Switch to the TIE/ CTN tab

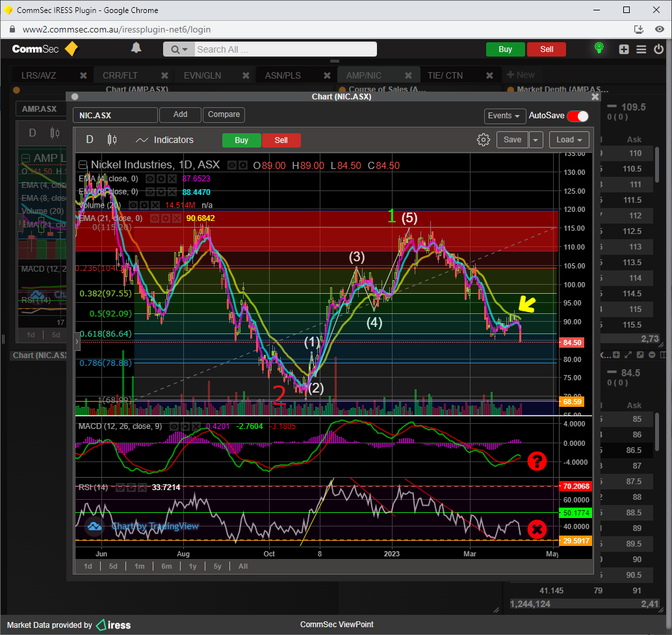(x=445, y=75)
